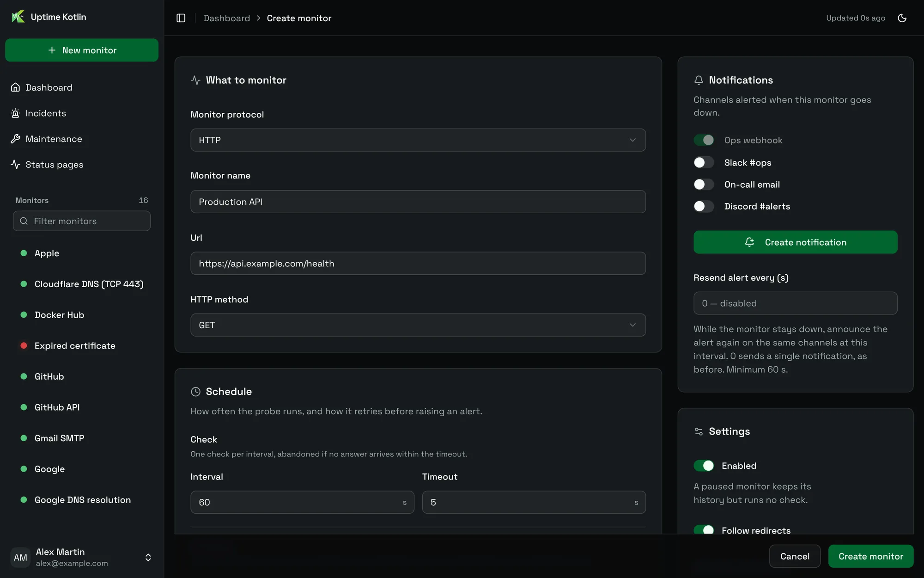Viewport: 924px width, 578px height.
Task: Open Dashboard in the sidebar
Action: (82, 87)
